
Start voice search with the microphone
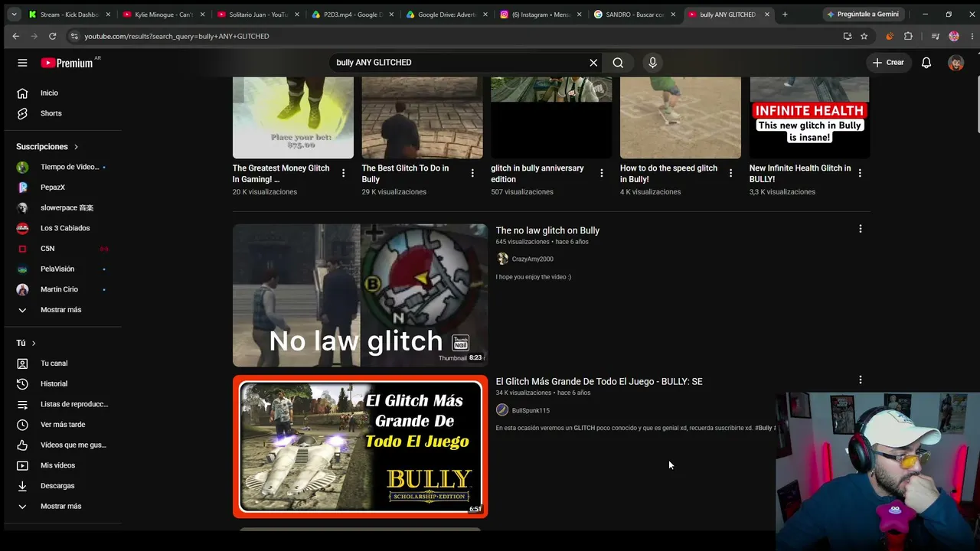point(652,63)
